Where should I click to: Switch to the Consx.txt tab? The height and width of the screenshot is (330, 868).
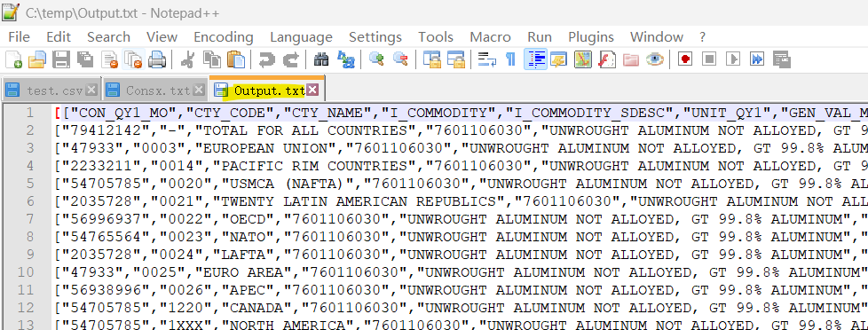(155, 90)
